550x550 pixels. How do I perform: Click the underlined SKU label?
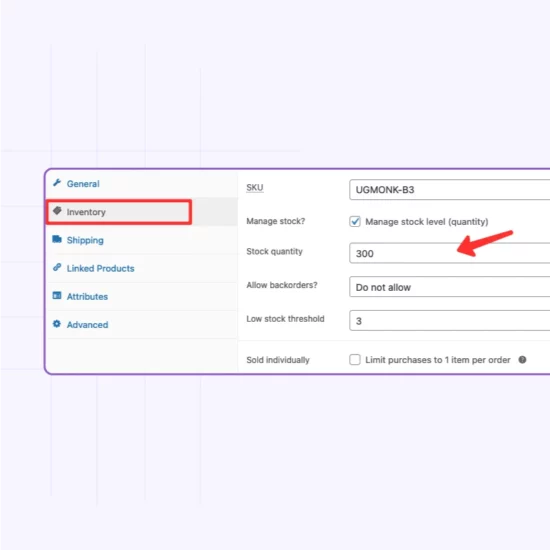[x=255, y=188]
